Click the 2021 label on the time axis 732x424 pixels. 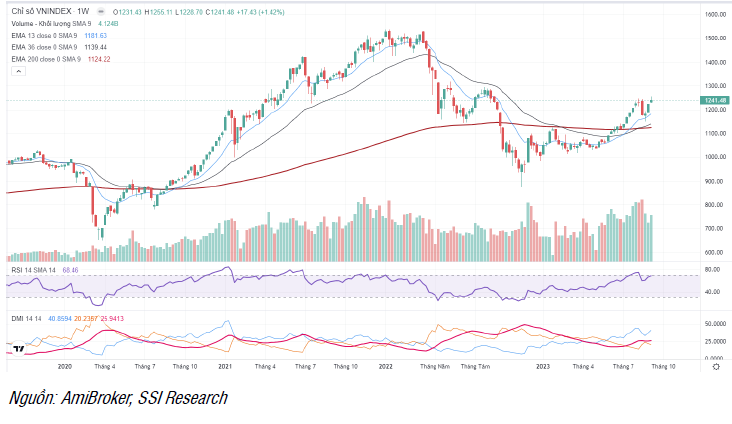[225, 367]
